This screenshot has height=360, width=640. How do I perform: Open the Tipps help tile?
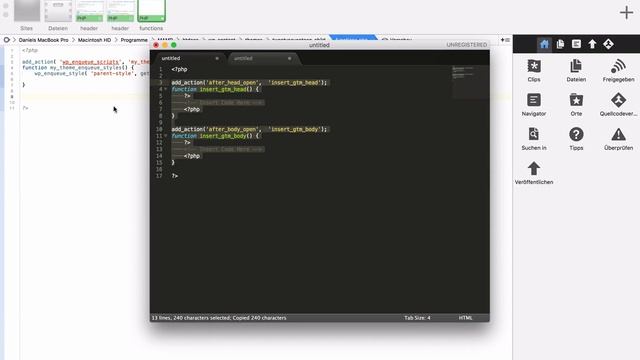tap(576, 139)
